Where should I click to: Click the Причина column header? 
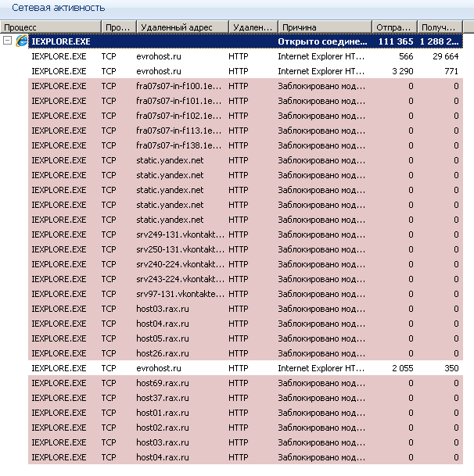(x=323, y=27)
